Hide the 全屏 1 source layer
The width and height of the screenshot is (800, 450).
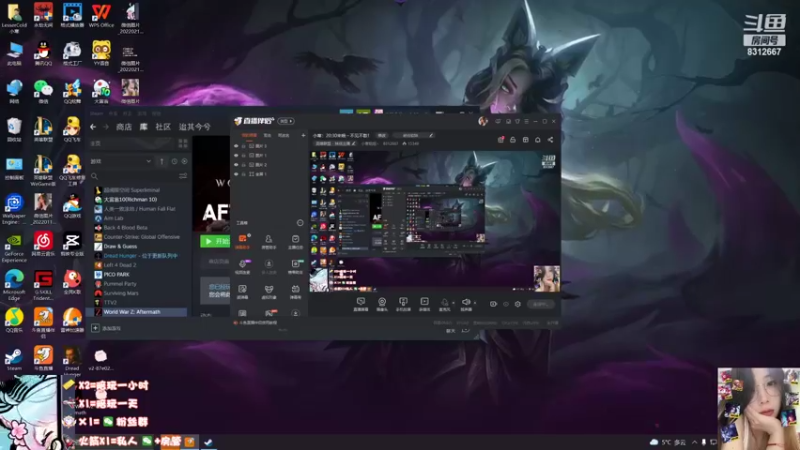[236, 174]
